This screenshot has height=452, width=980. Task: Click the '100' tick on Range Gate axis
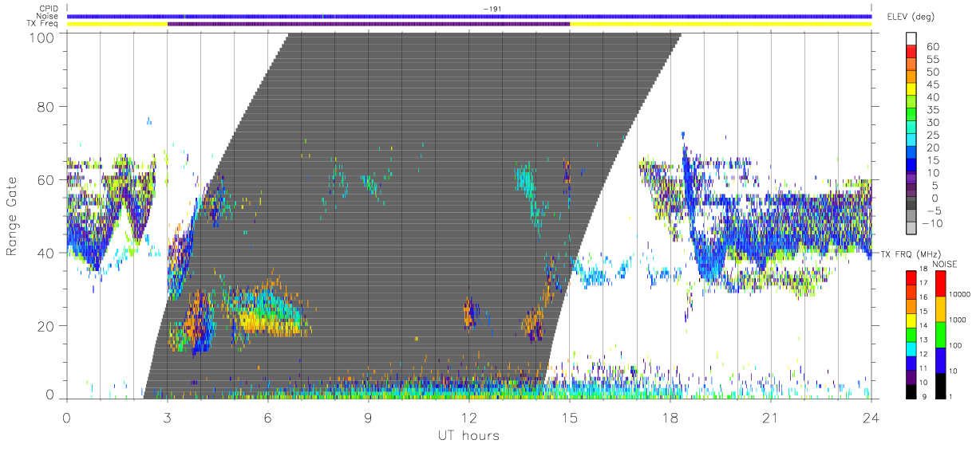[x=43, y=37]
